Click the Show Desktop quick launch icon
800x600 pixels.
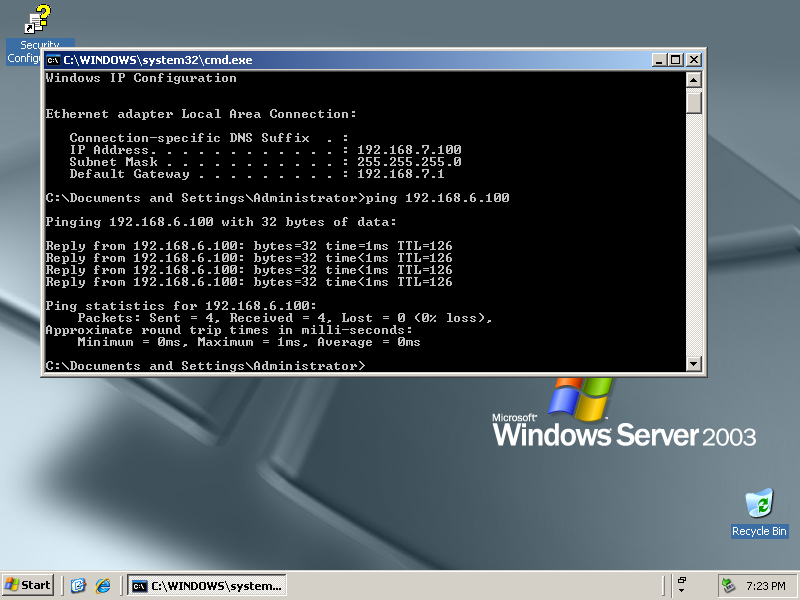(78, 586)
